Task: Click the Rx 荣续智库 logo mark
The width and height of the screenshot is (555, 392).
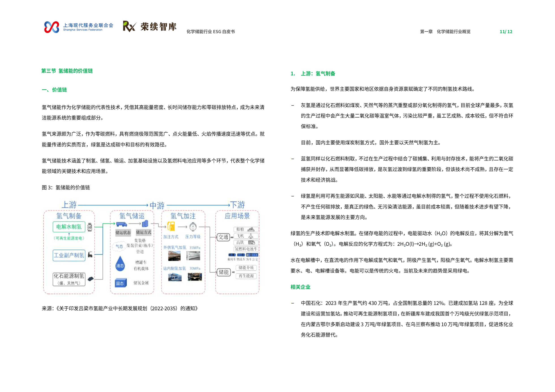Action: 130,26
